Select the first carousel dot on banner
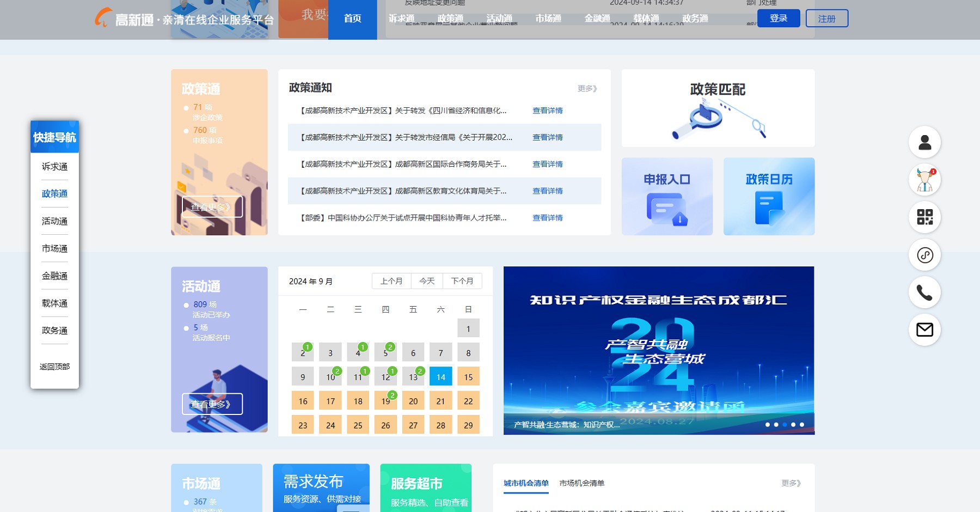The image size is (980, 512). [x=767, y=424]
